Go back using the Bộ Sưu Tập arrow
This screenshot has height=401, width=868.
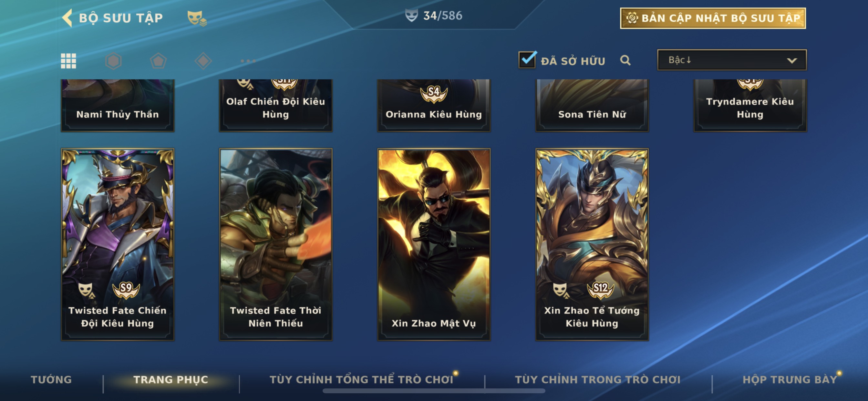click(67, 17)
